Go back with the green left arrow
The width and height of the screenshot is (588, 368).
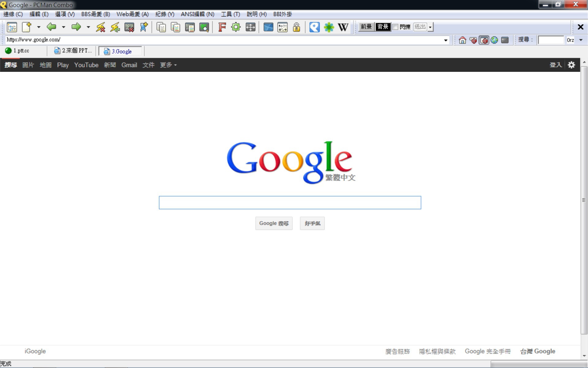pyautogui.click(x=51, y=27)
